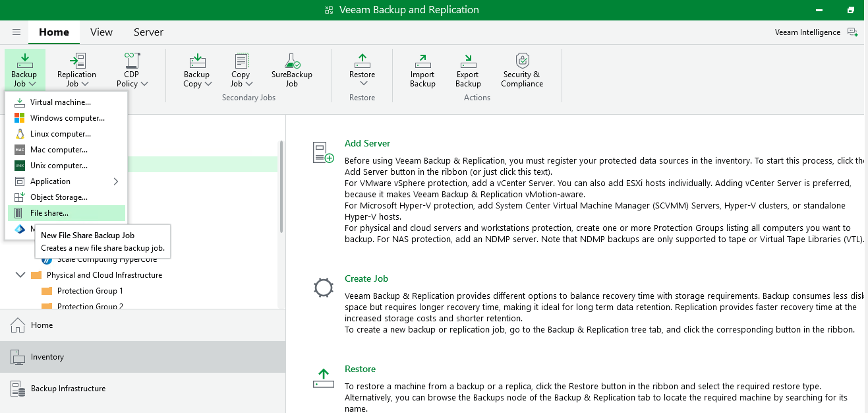The height and width of the screenshot is (413, 868).
Task: Choose Virtual machine... from the menu
Action: (66, 102)
